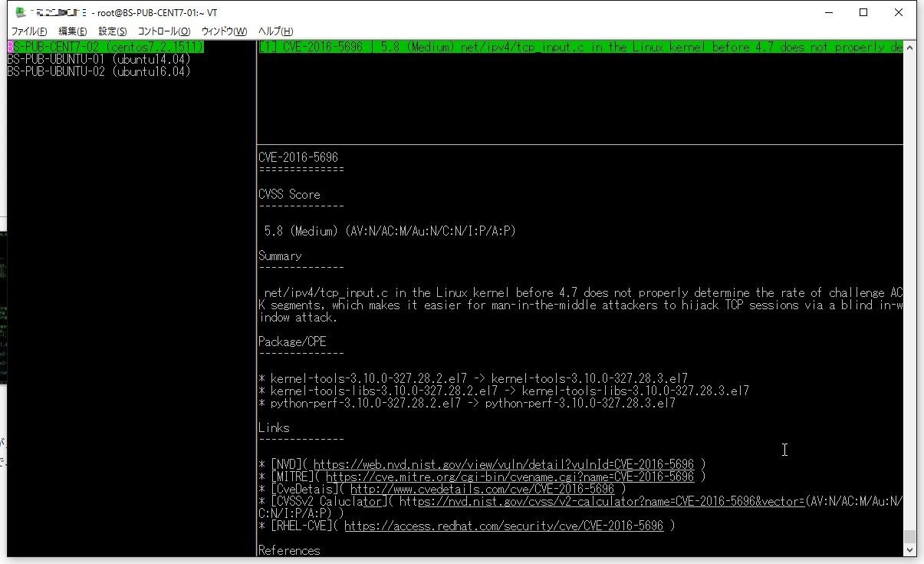
Task: Open the ファイル(F) menu
Action: click(29, 31)
